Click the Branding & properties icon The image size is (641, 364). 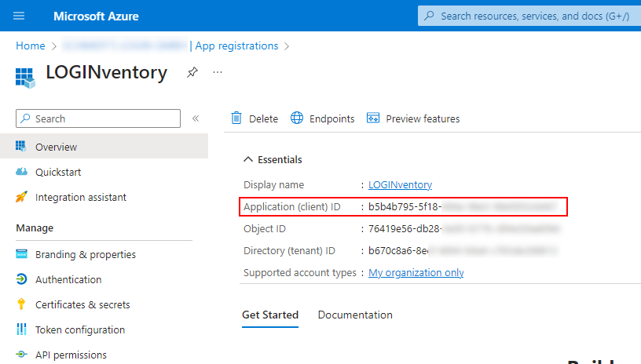pyautogui.click(x=21, y=254)
